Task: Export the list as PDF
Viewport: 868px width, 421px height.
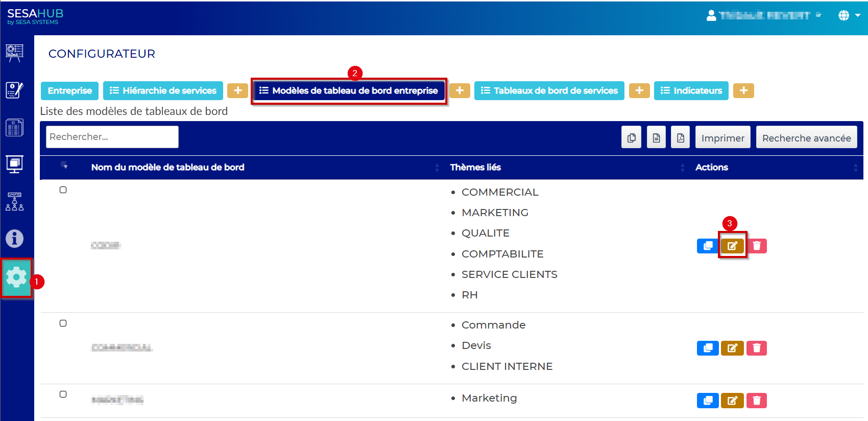Action: tap(681, 137)
